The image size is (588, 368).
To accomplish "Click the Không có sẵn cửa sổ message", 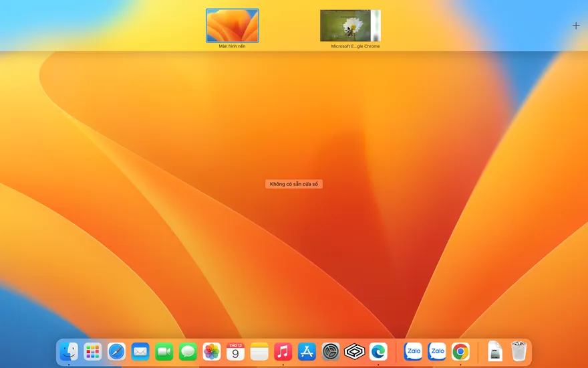I will point(294,184).
